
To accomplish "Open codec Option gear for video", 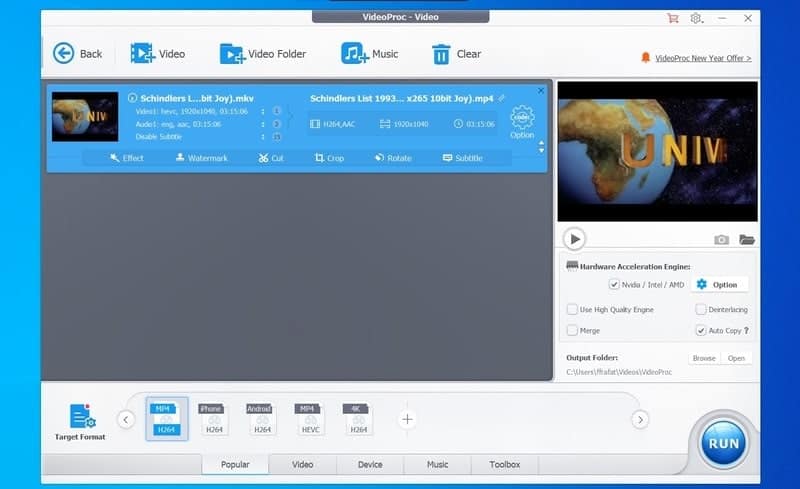I will [522, 122].
